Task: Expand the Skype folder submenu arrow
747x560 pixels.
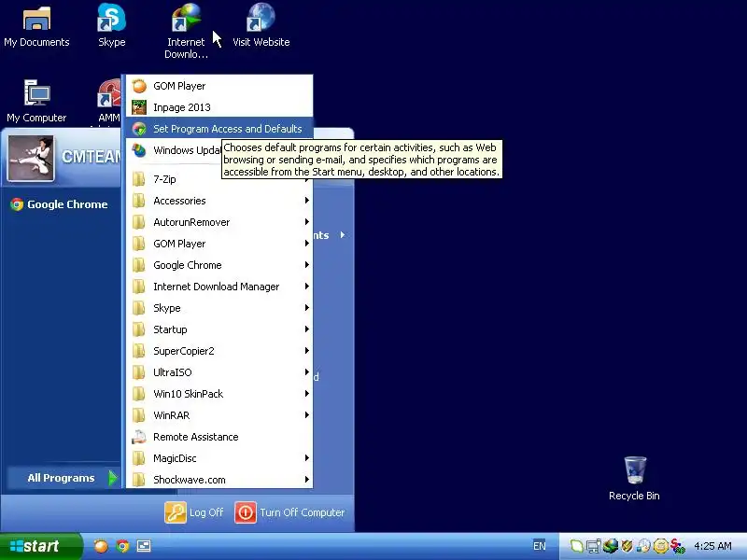Action: pos(307,308)
